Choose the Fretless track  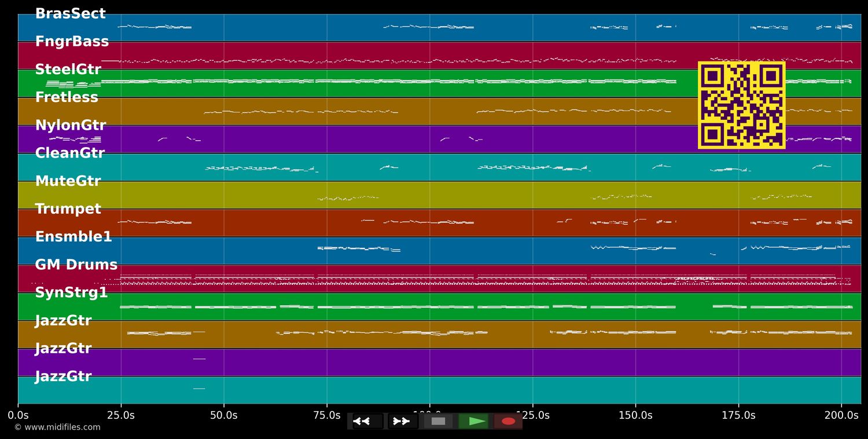point(67,97)
